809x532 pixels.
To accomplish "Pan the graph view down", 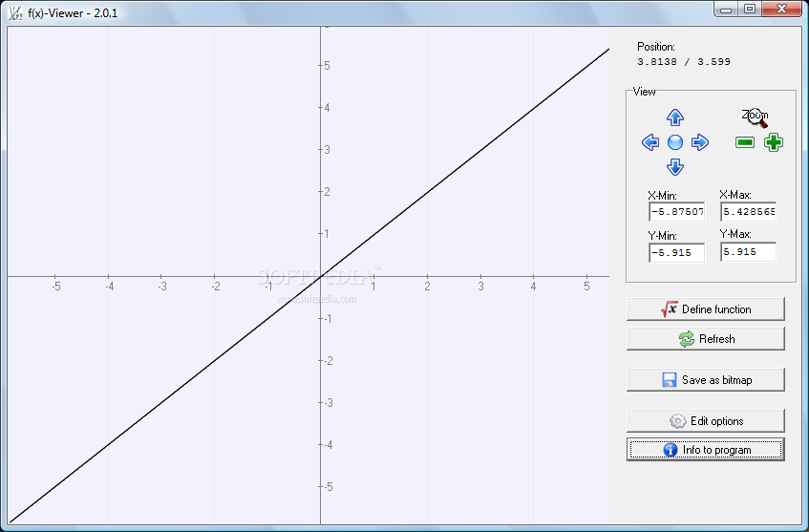I will click(675, 167).
